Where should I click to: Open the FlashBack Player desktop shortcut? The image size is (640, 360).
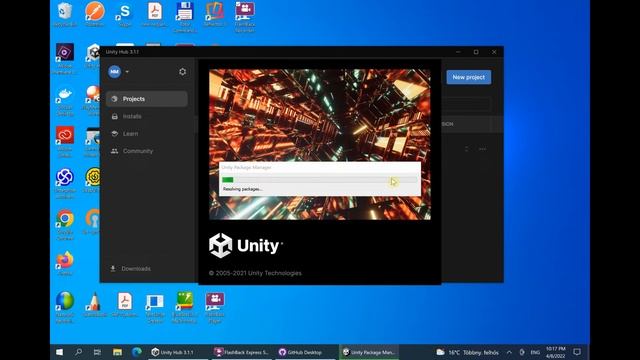[x=215, y=307]
